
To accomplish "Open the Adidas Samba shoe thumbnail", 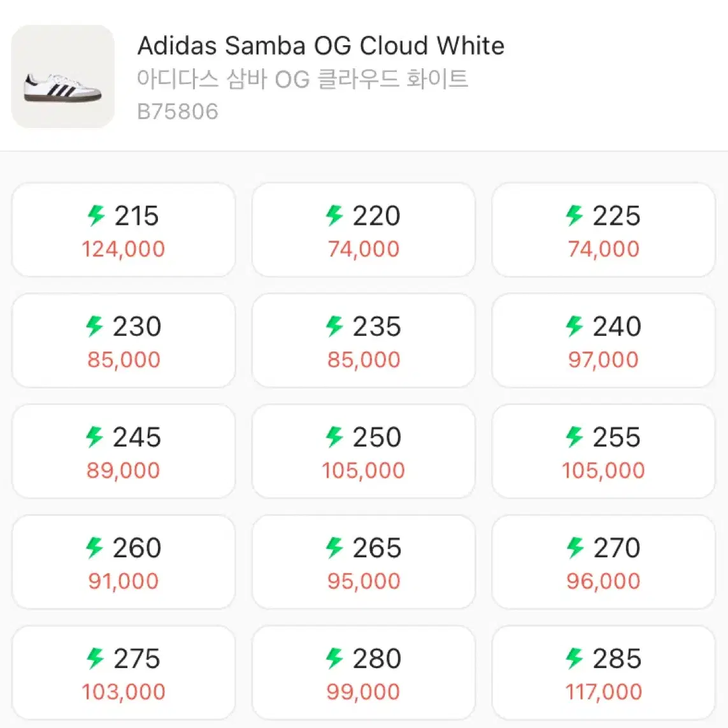I will point(62,76).
